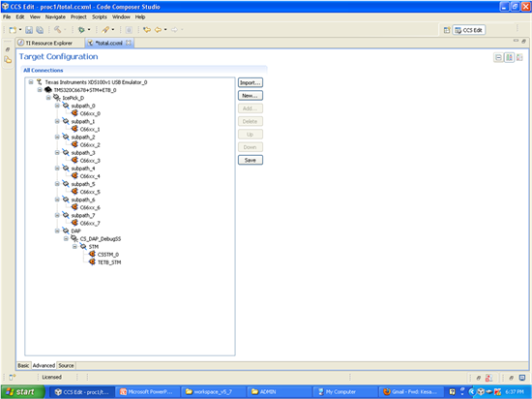
Task: Collapse the TMS320C6678+STM+ETB_0 tree node
Action: click(x=40, y=90)
